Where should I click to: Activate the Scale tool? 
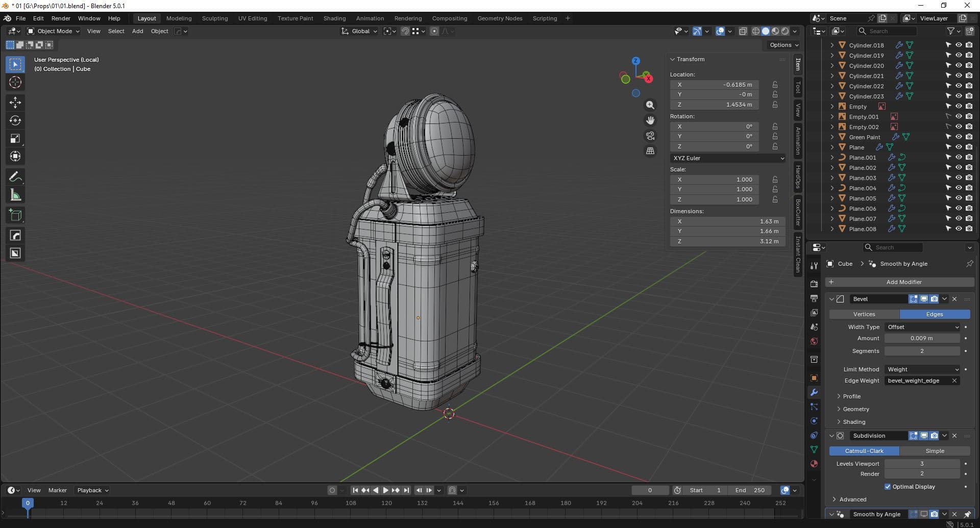coord(15,139)
